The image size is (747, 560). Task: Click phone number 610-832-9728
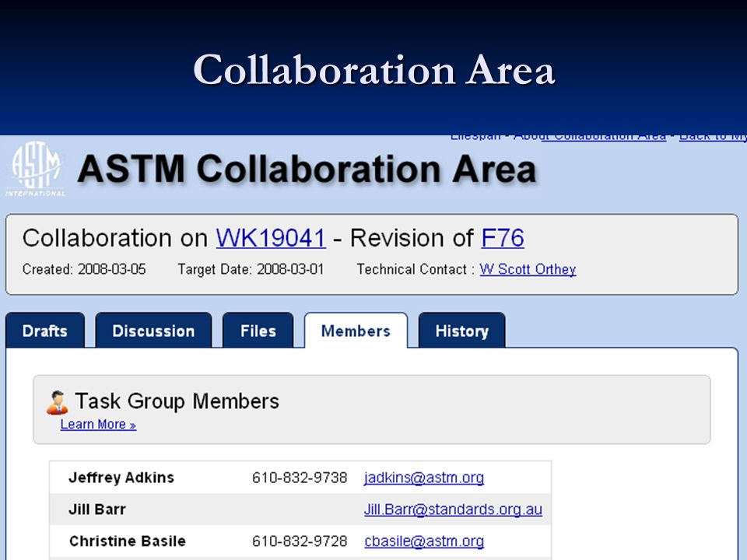(x=300, y=541)
